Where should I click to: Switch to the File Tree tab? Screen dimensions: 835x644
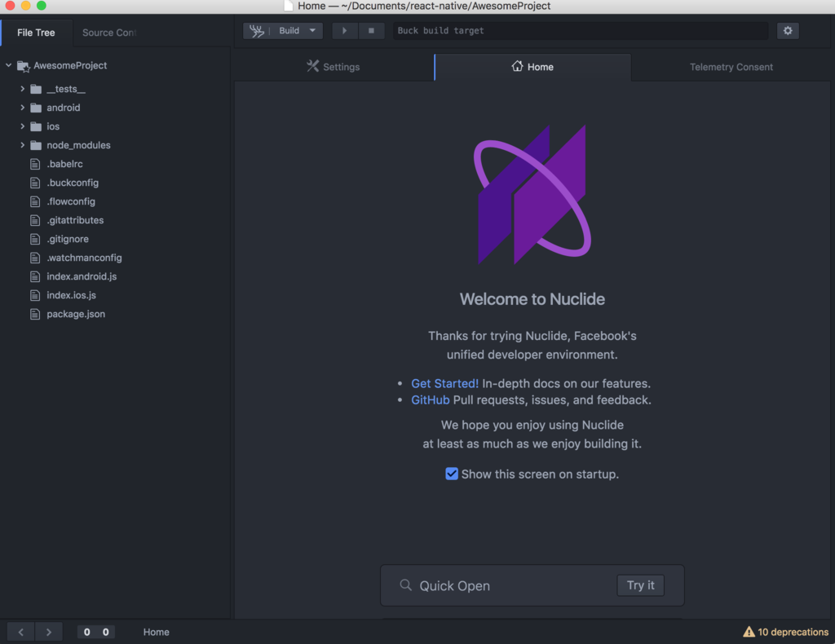tap(36, 33)
